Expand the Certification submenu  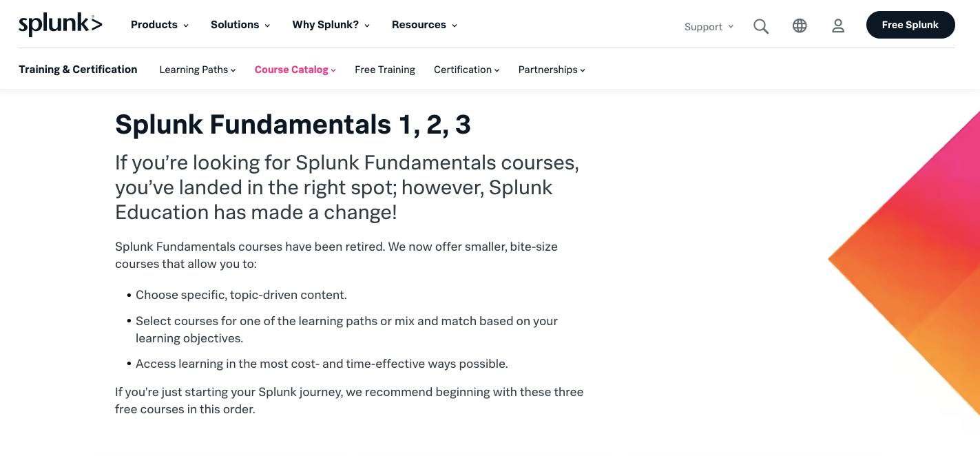tap(467, 70)
